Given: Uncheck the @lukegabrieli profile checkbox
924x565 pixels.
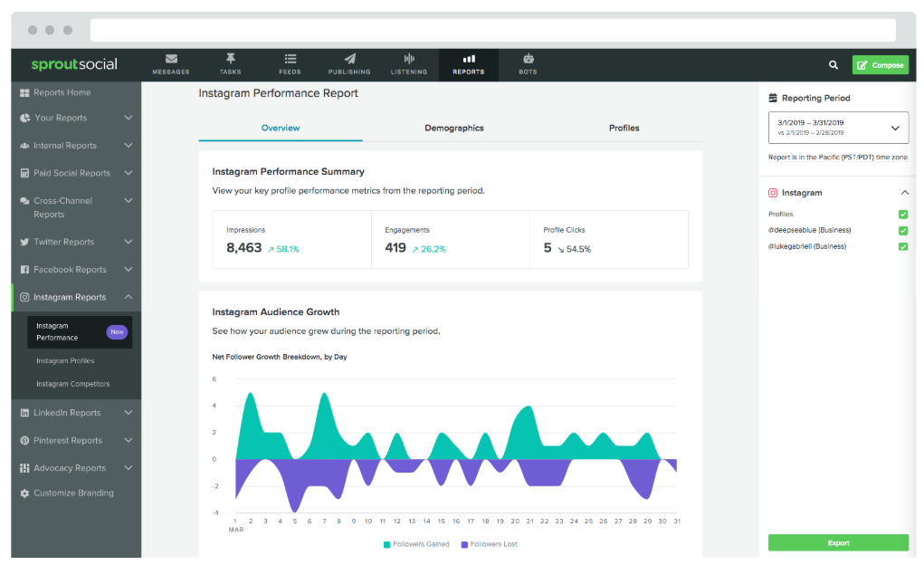Looking at the screenshot, I should (x=903, y=246).
